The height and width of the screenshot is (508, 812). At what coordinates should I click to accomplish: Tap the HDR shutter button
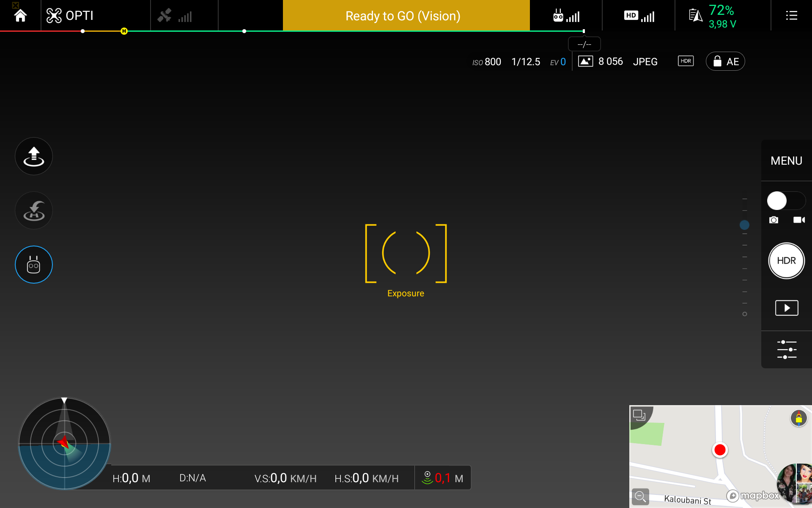click(x=786, y=261)
